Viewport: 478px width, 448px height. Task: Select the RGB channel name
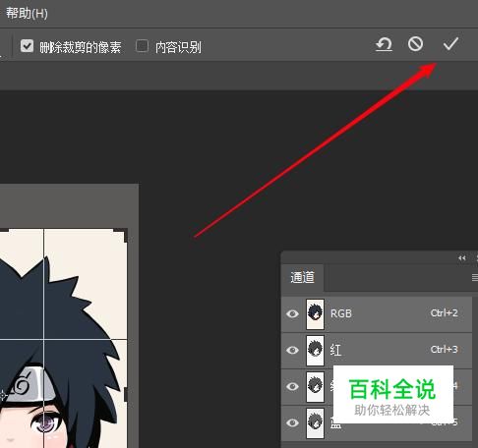pyautogui.click(x=341, y=313)
